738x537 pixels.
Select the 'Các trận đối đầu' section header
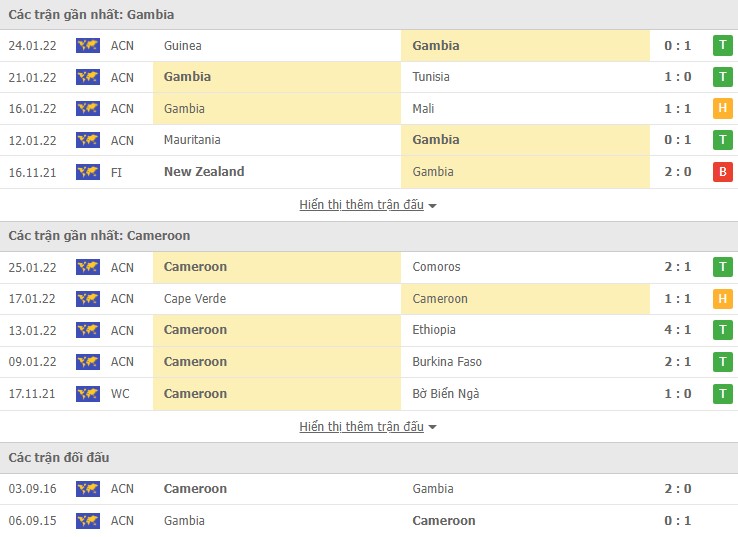click(x=59, y=458)
